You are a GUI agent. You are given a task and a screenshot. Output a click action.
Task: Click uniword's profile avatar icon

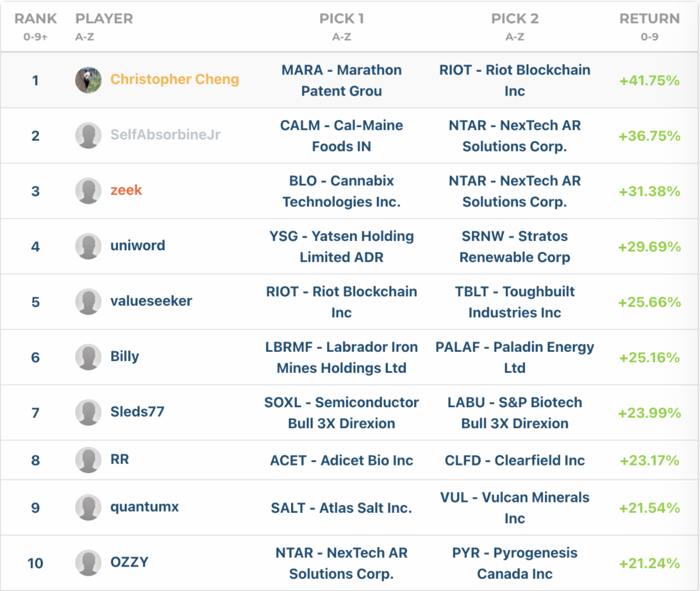click(x=88, y=246)
